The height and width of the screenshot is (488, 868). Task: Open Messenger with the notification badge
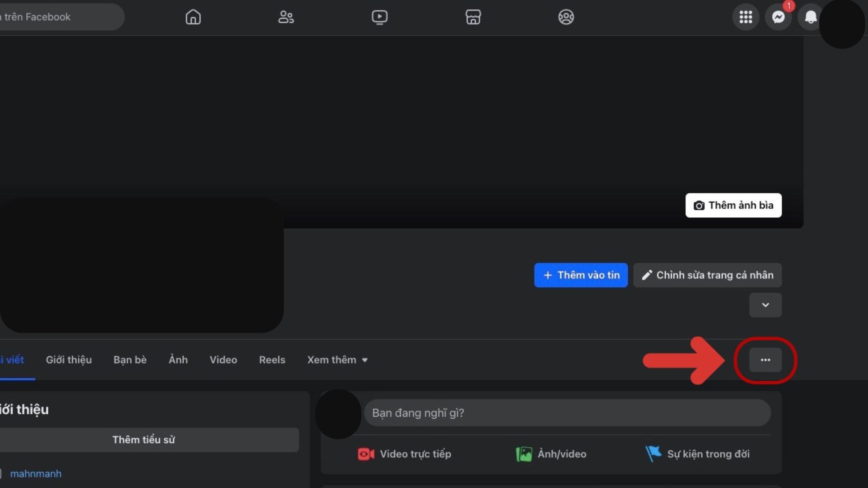[x=778, y=17]
